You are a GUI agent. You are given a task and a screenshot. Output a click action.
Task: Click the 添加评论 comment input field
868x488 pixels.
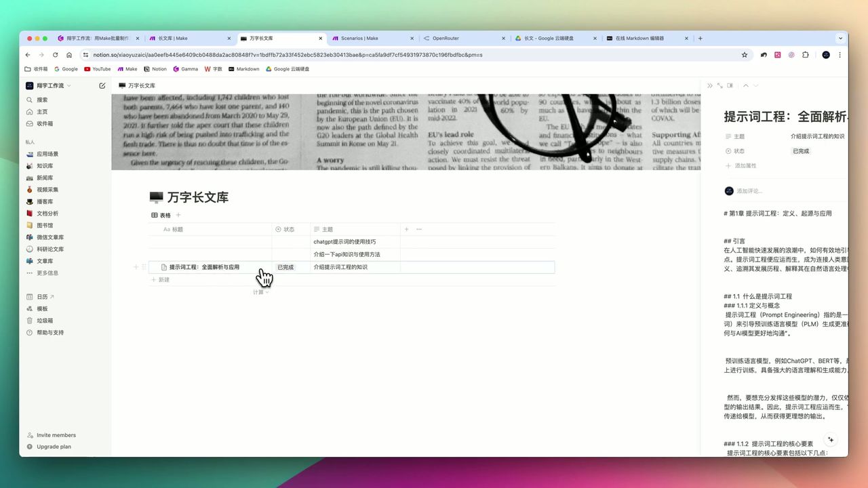click(753, 190)
